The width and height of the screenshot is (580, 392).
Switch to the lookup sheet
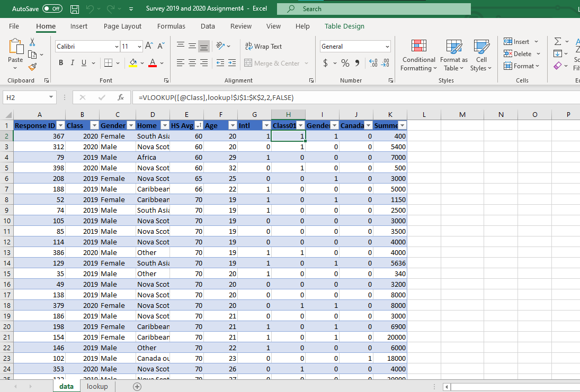tap(97, 386)
